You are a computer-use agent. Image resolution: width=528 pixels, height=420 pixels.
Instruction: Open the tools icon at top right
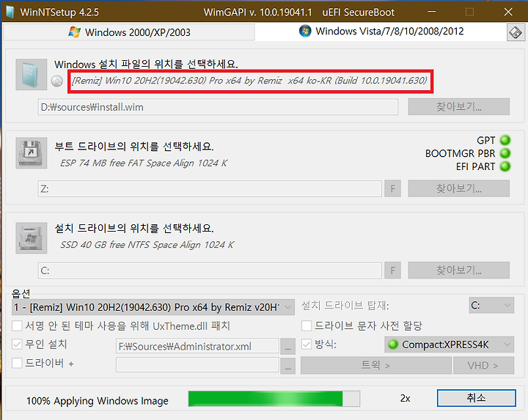click(x=516, y=32)
